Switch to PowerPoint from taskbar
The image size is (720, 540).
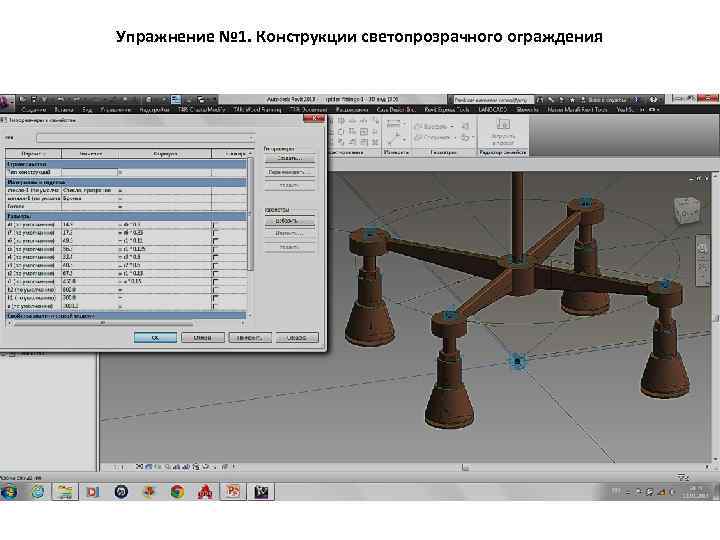233,492
